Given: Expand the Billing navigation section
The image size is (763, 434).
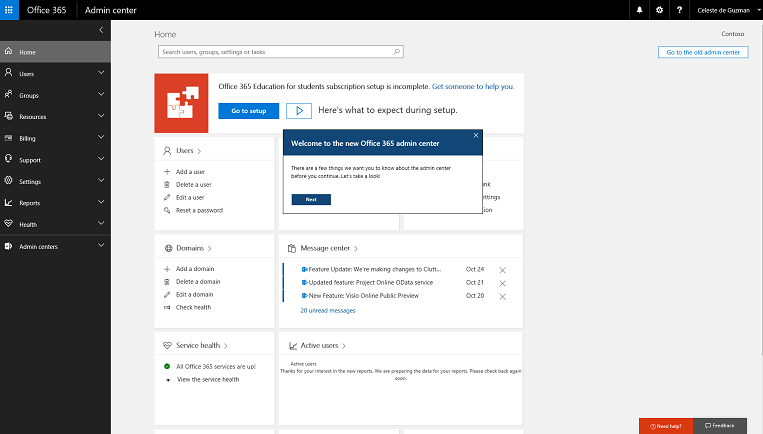Looking at the screenshot, I should tap(101, 138).
